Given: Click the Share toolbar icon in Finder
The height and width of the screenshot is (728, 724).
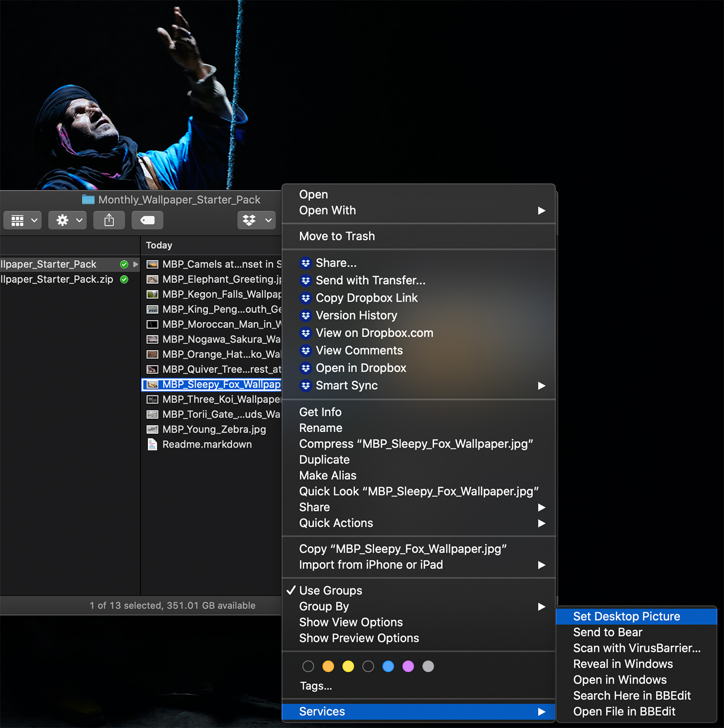Looking at the screenshot, I should (x=109, y=220).
